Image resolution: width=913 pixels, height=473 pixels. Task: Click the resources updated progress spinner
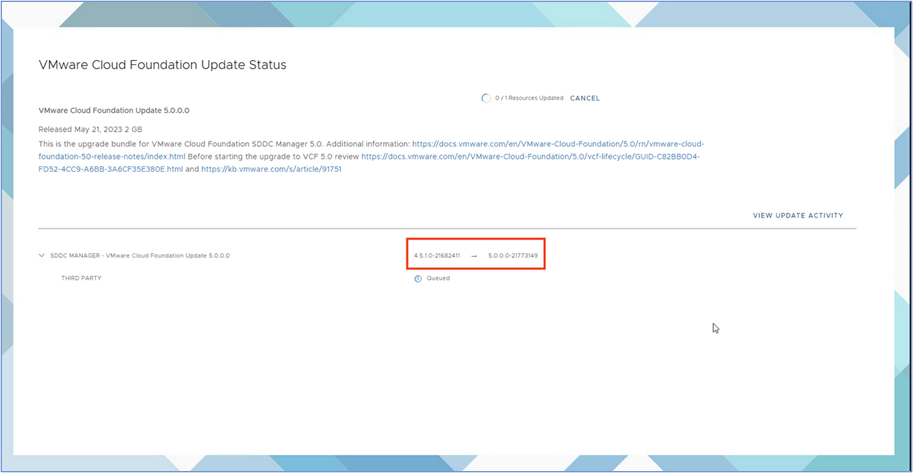point(486,98)
